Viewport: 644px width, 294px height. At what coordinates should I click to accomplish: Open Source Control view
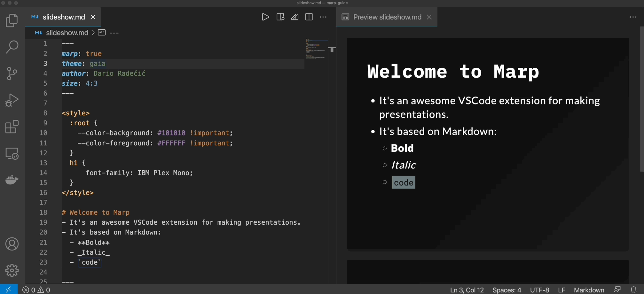(x=12, y=73)
